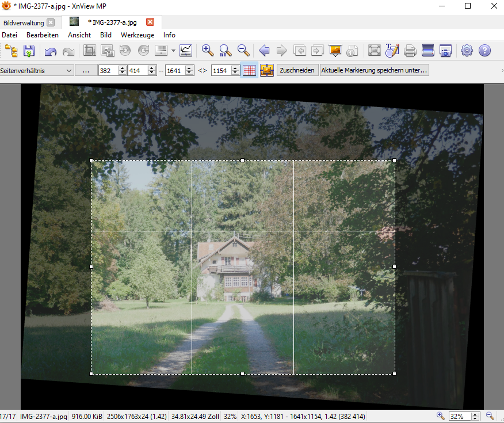Select the Crop tool icon
Screen dimensions: 504x423
click(x=89, y=51)
